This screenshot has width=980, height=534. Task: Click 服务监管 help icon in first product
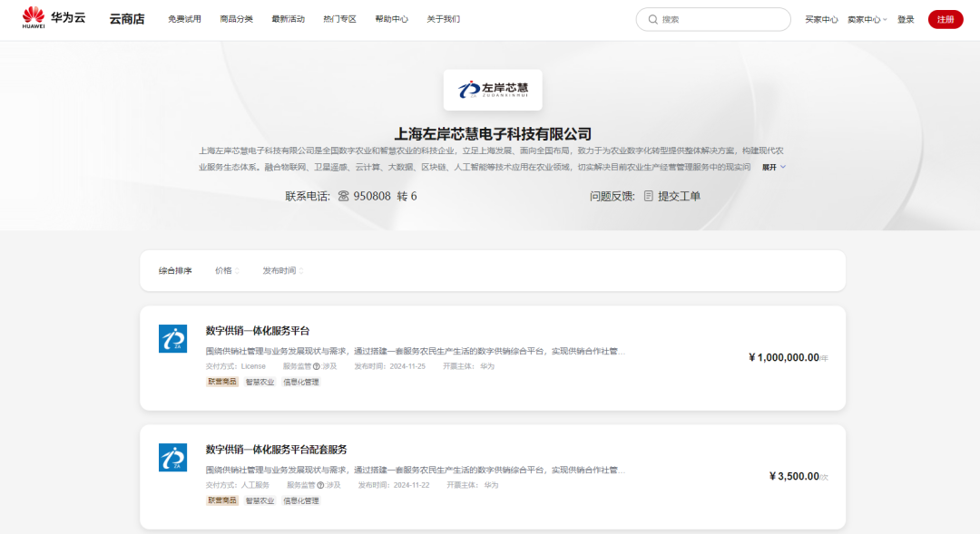point(317,366)
